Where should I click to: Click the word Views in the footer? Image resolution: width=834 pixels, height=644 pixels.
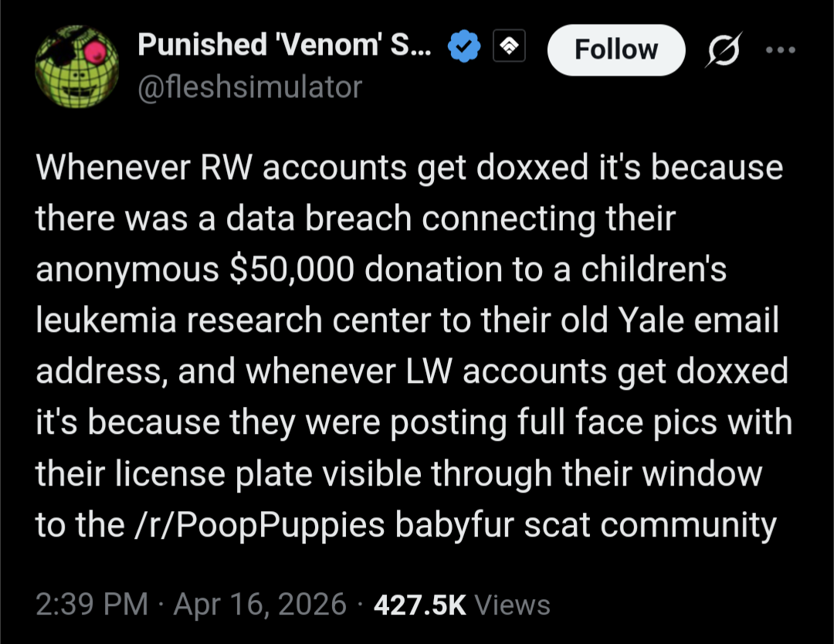pos(512,604)
